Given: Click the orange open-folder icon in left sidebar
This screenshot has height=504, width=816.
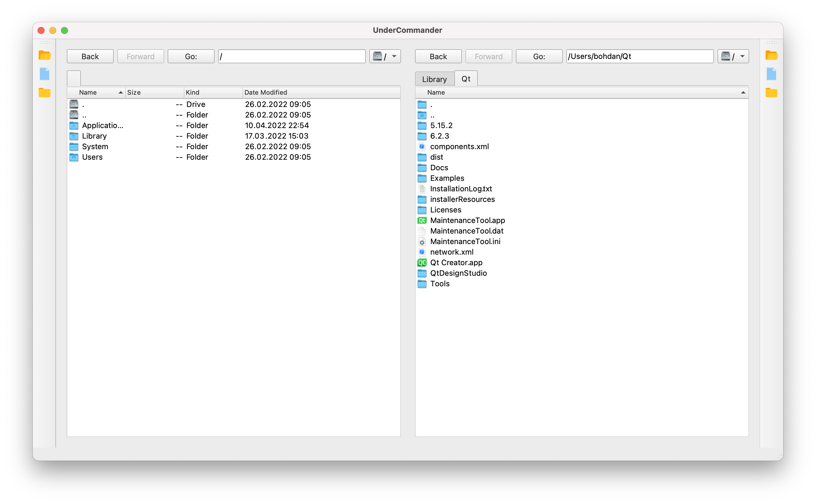Looking at the screenshot, I should coord(44,55).
